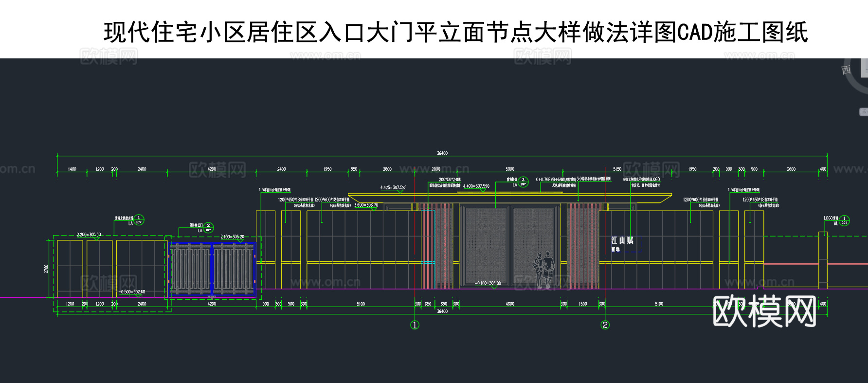Click grid axis bubble ② below the elevation

(605, 325)
